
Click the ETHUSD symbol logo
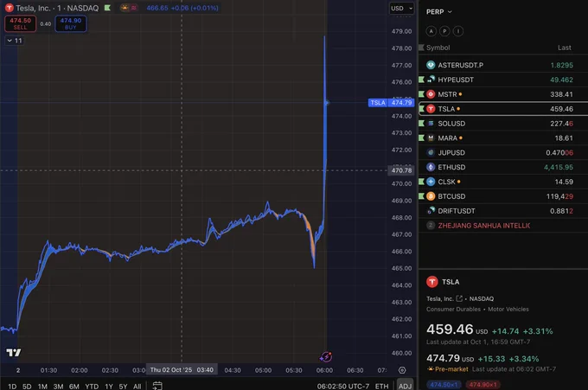tap(431, 167)
